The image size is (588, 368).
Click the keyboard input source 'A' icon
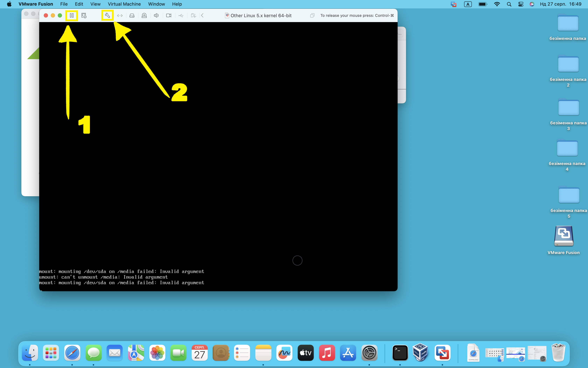[x=468, y=4]
